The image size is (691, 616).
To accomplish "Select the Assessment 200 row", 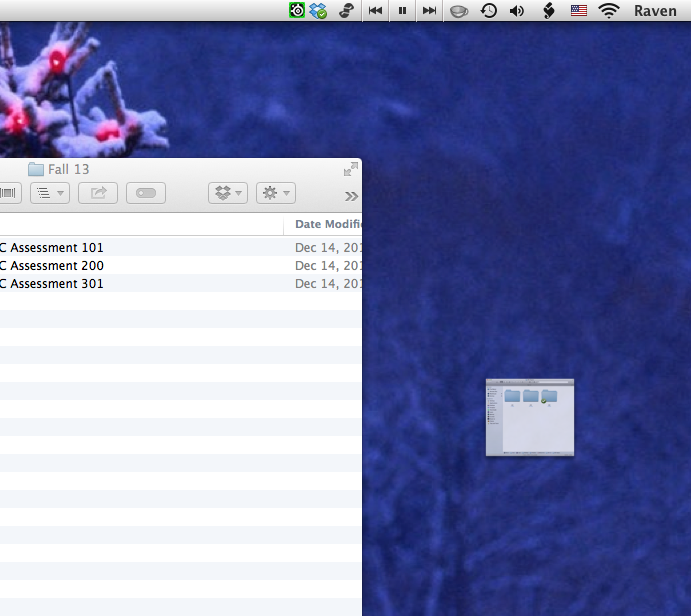I will coord(181,266).
